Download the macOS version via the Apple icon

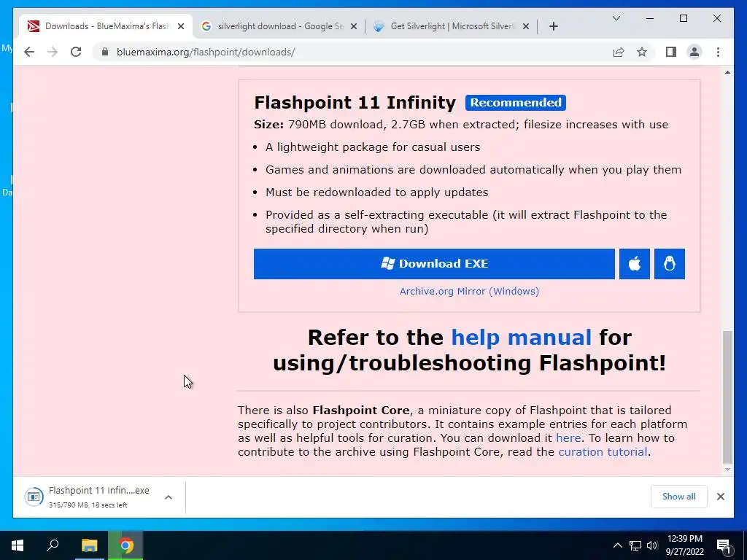coord(634,264)
